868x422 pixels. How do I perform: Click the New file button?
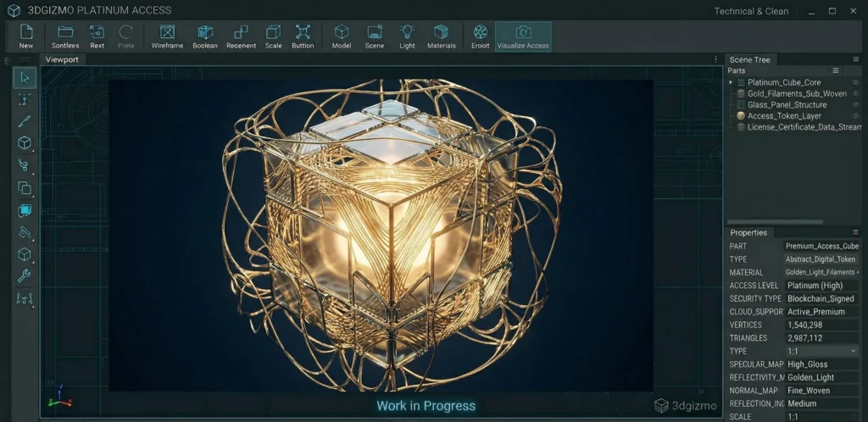[x=26, y=36]
